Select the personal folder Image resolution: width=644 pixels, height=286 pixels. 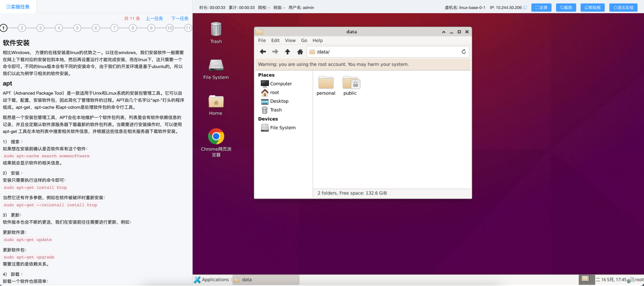326,84
